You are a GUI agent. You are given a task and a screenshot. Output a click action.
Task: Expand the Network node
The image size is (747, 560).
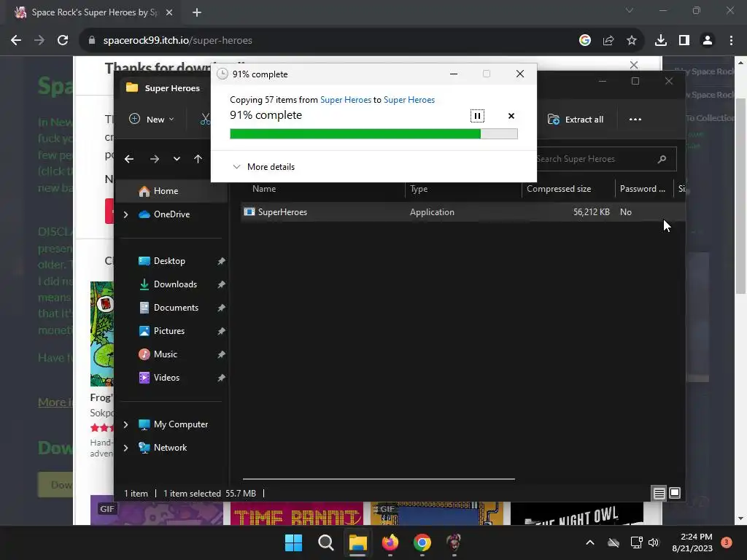[x=125, y=448]
